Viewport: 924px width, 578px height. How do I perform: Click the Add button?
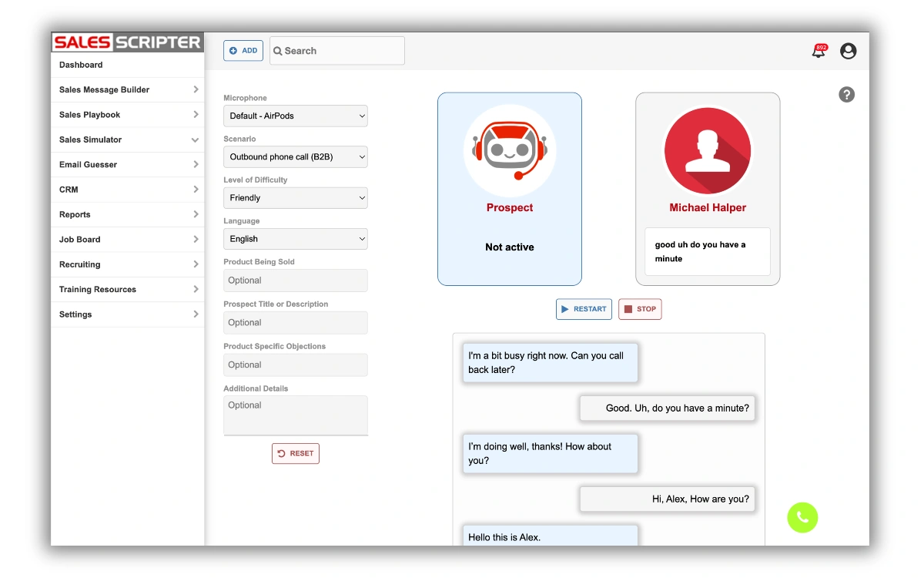[x=243, y=51]
